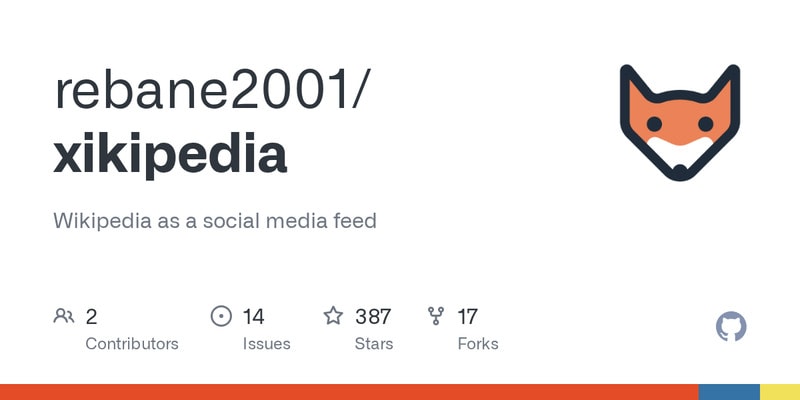The width and height of the screenshot is (800, 400).
Task: Click the issues count 14
Action: (253, 317)
